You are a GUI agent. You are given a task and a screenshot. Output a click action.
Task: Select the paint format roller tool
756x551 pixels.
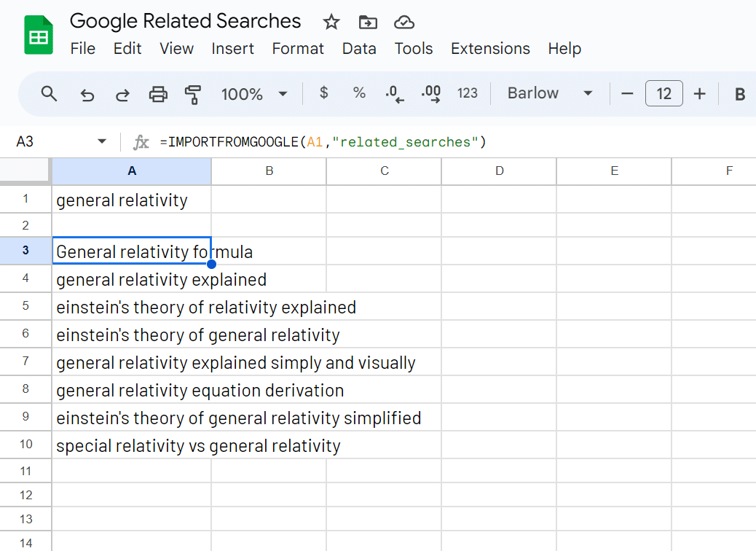[193, 94]
